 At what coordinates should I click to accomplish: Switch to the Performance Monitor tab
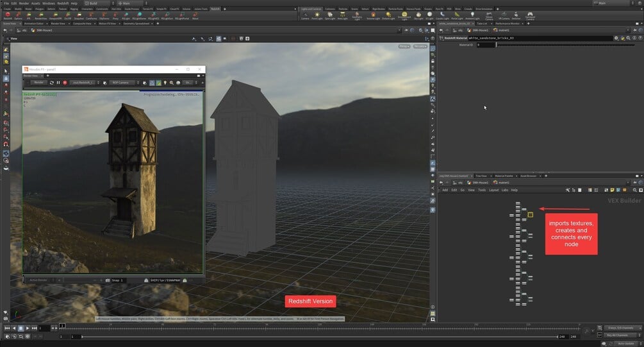point(508,24)
